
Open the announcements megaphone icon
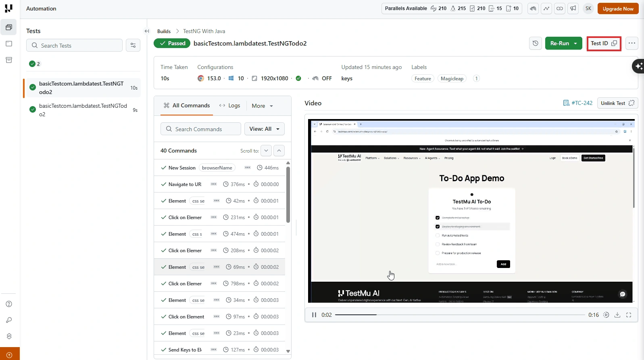click(573, 8)
